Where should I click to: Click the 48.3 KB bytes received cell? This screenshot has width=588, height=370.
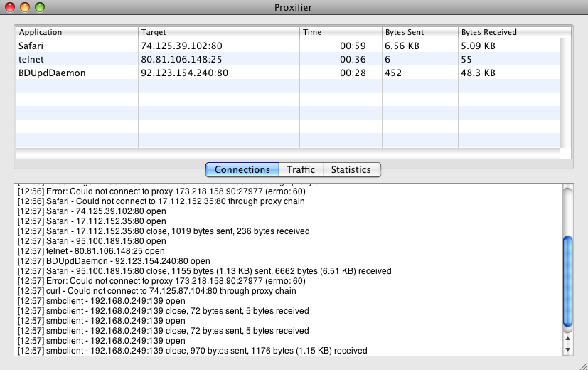(478, 73)
